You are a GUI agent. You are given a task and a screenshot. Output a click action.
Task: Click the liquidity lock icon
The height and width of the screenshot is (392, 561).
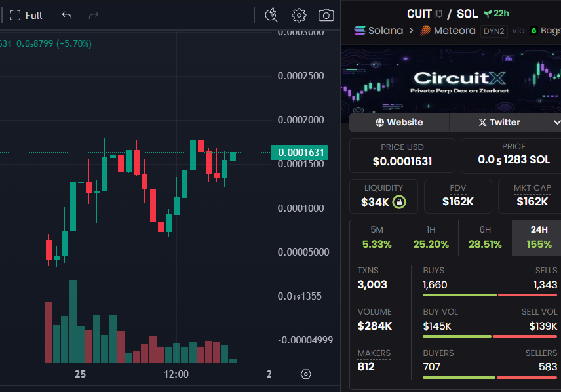click(x=399, y=202)
